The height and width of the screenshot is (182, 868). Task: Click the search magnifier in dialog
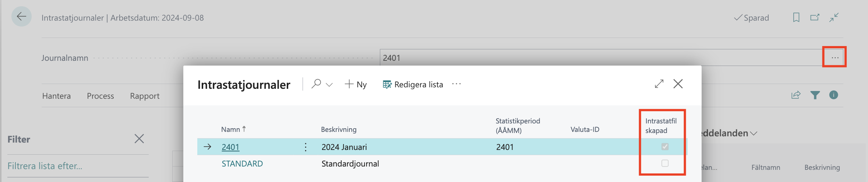[x=316, y=84]
